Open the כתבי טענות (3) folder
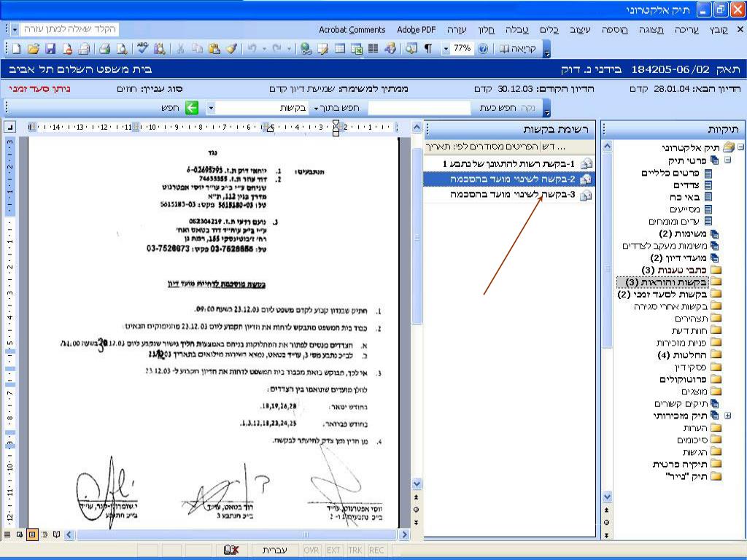 coord(681,270)
